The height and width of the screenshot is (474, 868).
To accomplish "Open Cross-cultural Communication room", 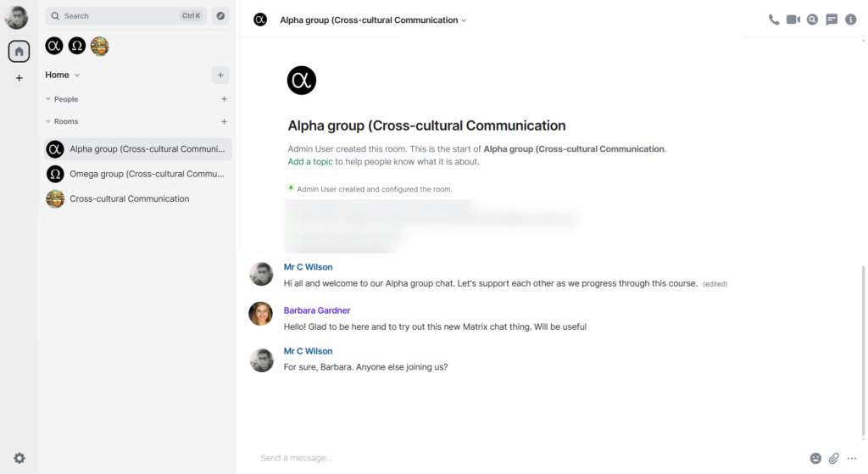I will pos(129,198).
